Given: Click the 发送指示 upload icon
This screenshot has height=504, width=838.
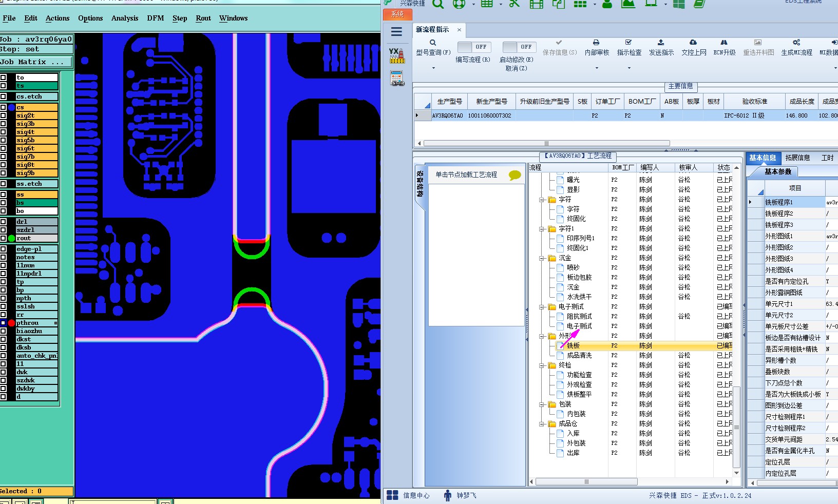Looking at the screenshot, I should (x=661, y=43).
